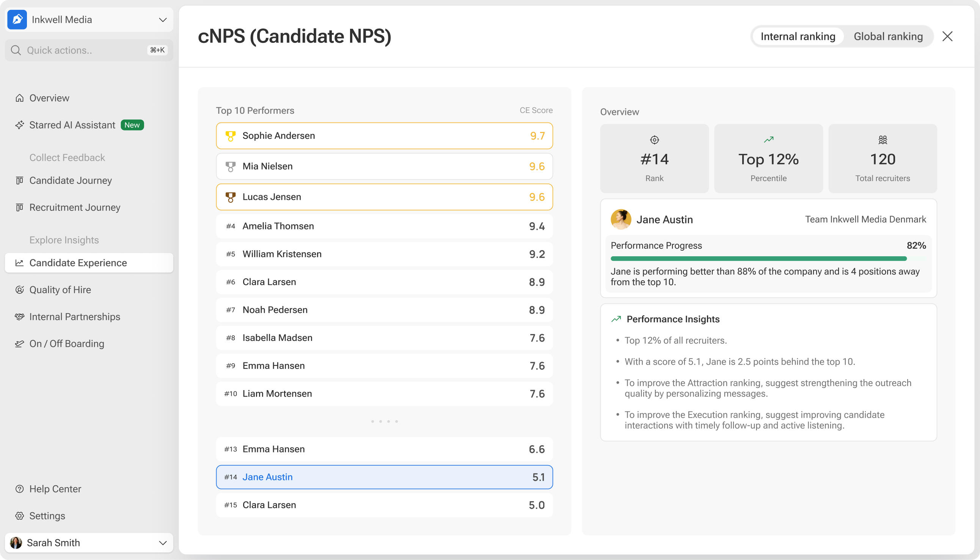Expand the Inkwell Media workspace dropdown
980x560 pixels.
163,20
